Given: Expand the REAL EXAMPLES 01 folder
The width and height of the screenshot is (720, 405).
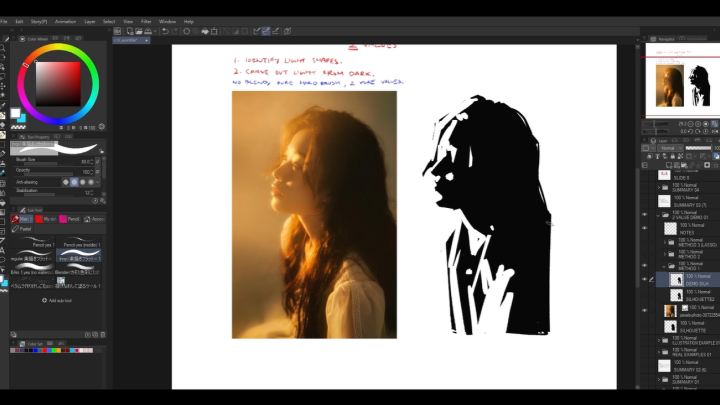Looking at the screenshot, I should tap(659, 352).
